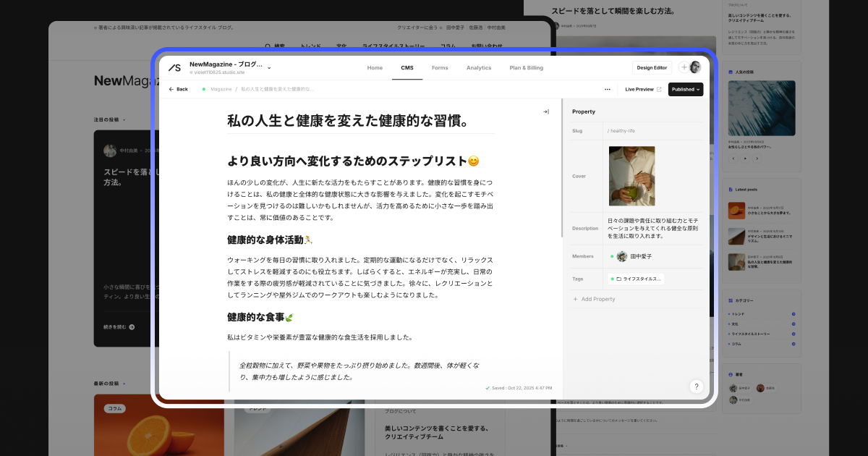
Task: Select the Home tab
Action: [375, 67]
